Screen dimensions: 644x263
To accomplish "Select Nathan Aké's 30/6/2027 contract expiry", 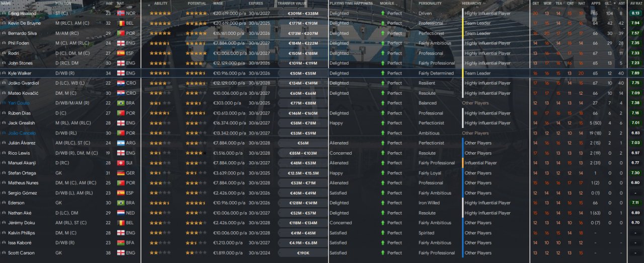I will click(x=259, y=213).
